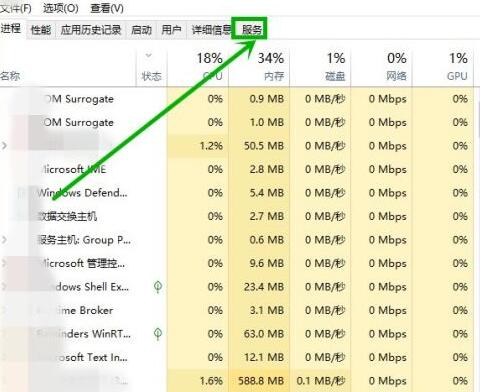Select the 数据交换主机 process
The width and height of the screenshot is (480, 392).
[67, 216]
